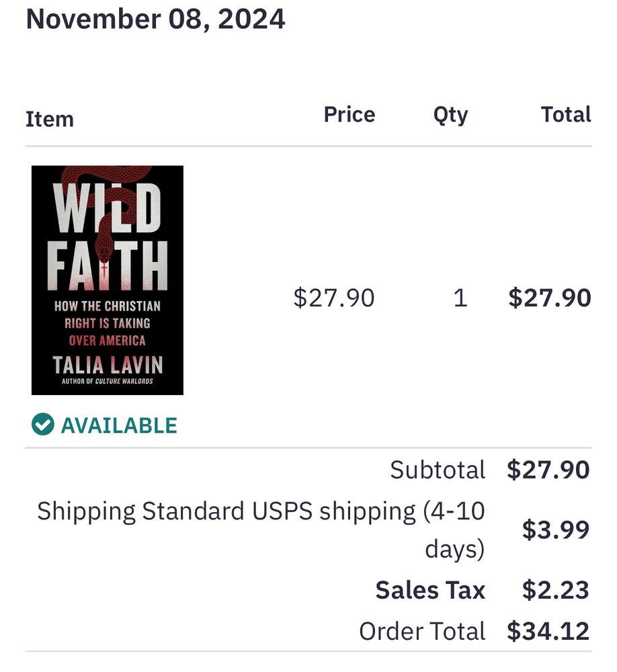
Task: Click the Subtotal label
Action: pos(438,470)
